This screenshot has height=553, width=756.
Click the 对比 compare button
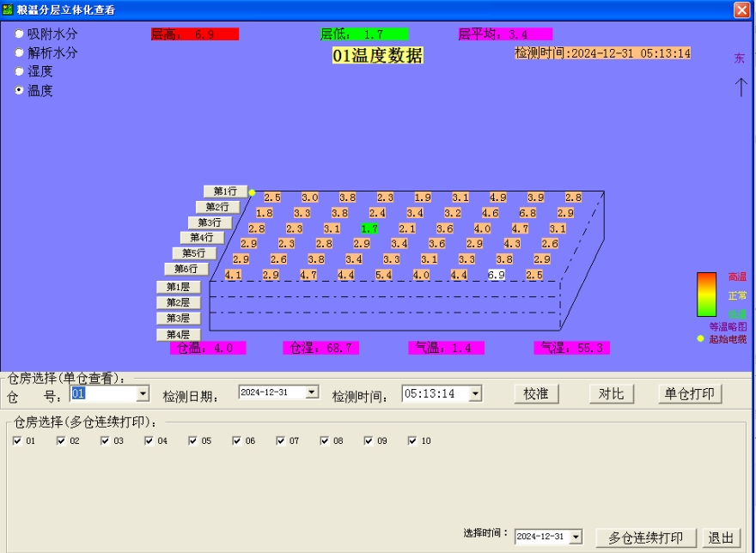(x=612, y=393)
